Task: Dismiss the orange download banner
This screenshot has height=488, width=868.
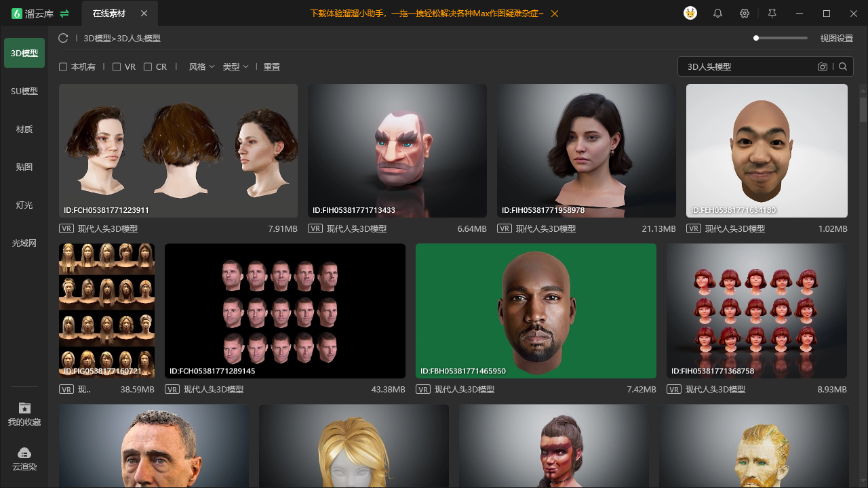Action: (555, 14)
